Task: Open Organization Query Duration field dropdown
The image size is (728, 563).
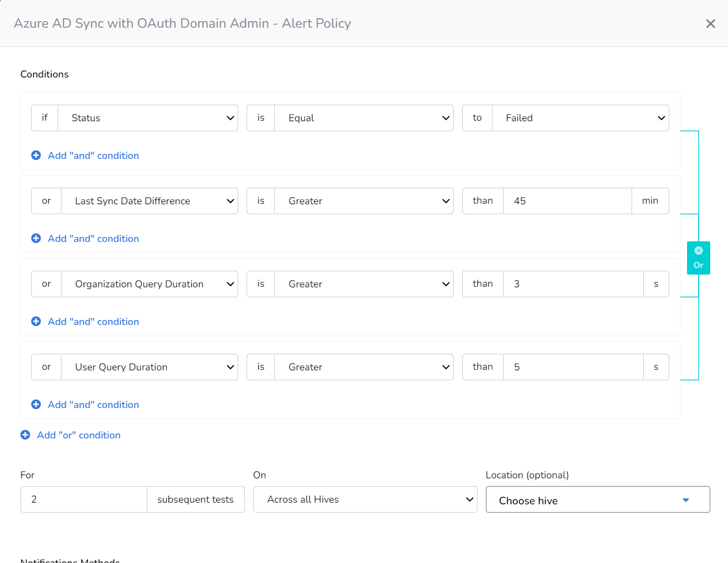Action: coord(150,284)
